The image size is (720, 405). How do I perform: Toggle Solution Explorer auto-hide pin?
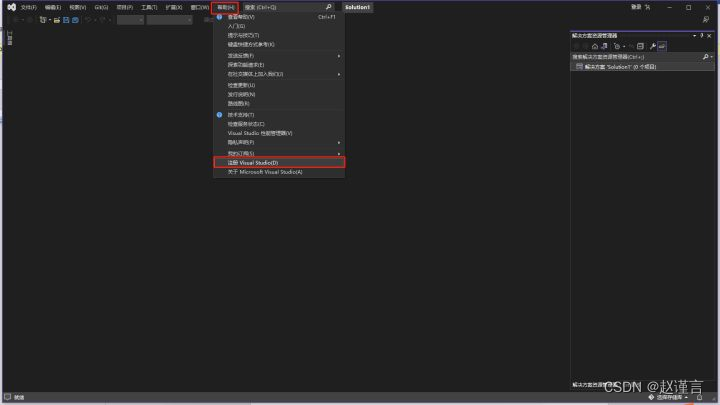click(x=702, y=35)
